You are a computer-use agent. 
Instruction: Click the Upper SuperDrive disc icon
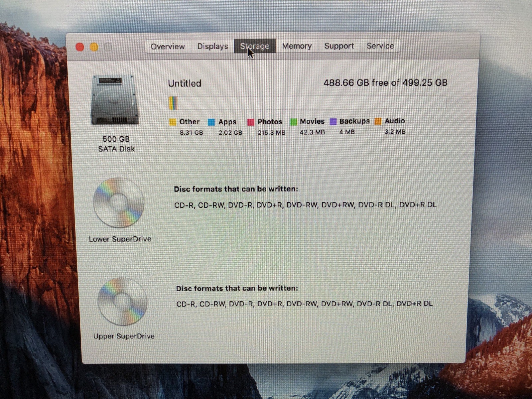coord(122,301)
